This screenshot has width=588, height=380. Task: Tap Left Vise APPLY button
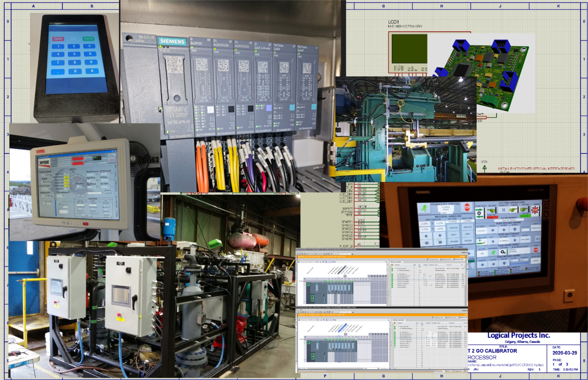pyautogui.click(x=454, y=235)
